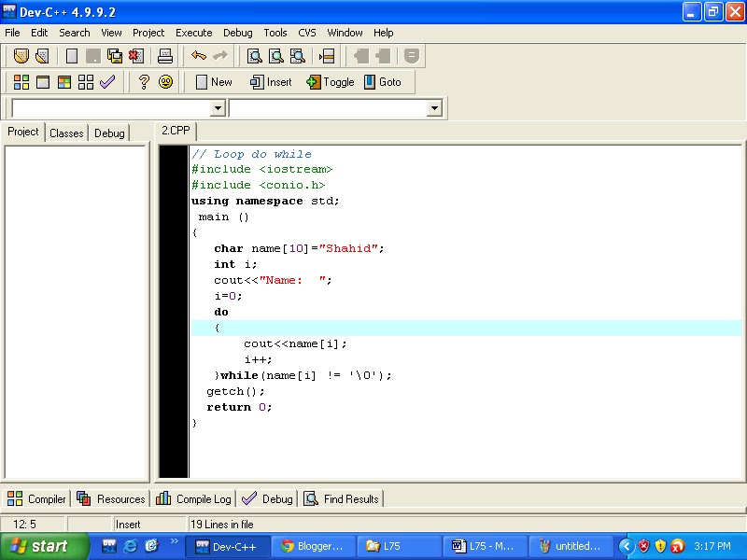This screenshot has width=747, height=560.
Task: Switch to untitled Paint taskbar item
Action: tap(571, 546)
